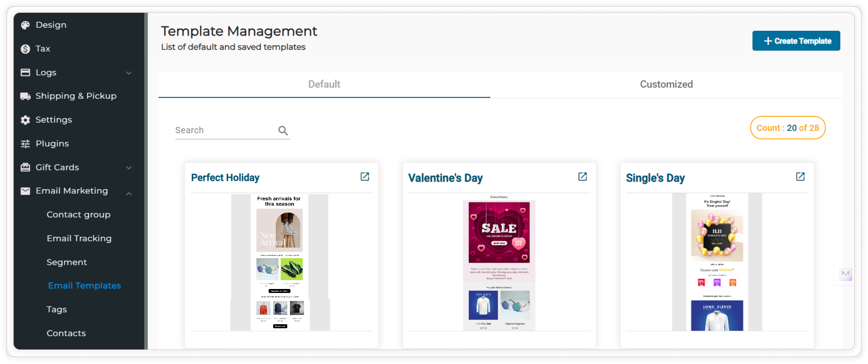868x364 pixels.
Task: Click the Tax dollar icon in sidebar
Action: [26, 49]
